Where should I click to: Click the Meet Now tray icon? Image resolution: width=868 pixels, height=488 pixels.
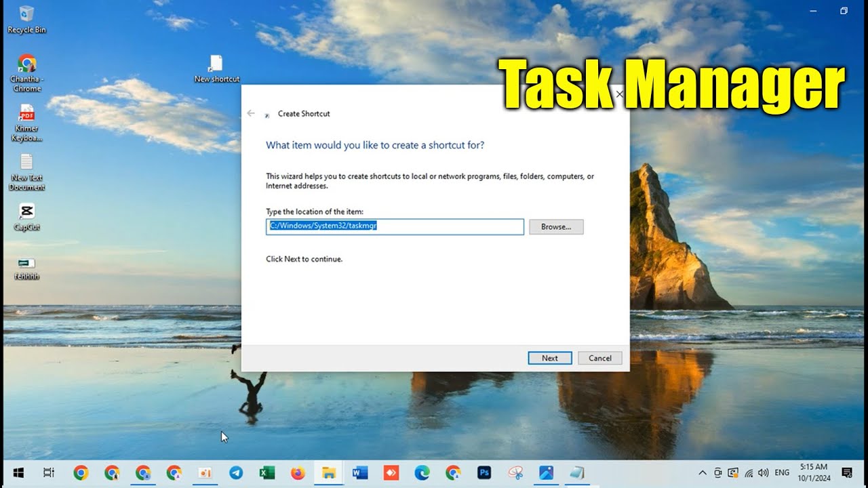(718, 473)
